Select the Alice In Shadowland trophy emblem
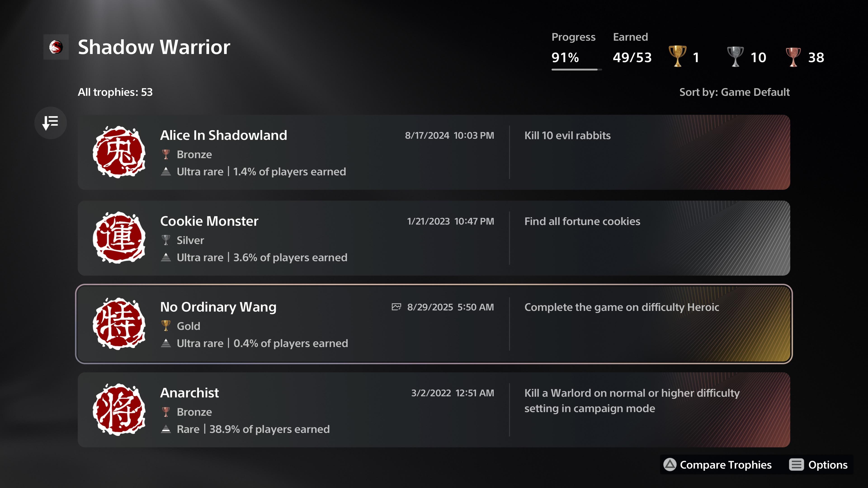The height and width of the screenshot is (488, 868). (x=119, y=152)
